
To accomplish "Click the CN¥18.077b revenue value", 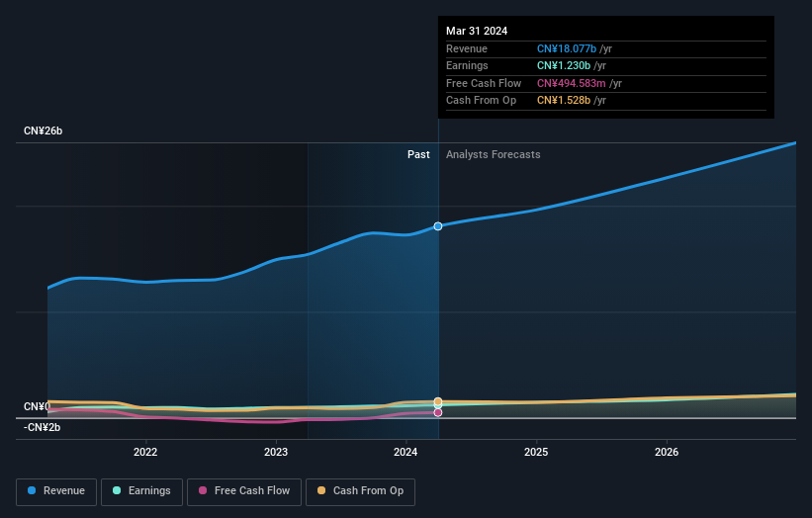I will click(567, 48).
